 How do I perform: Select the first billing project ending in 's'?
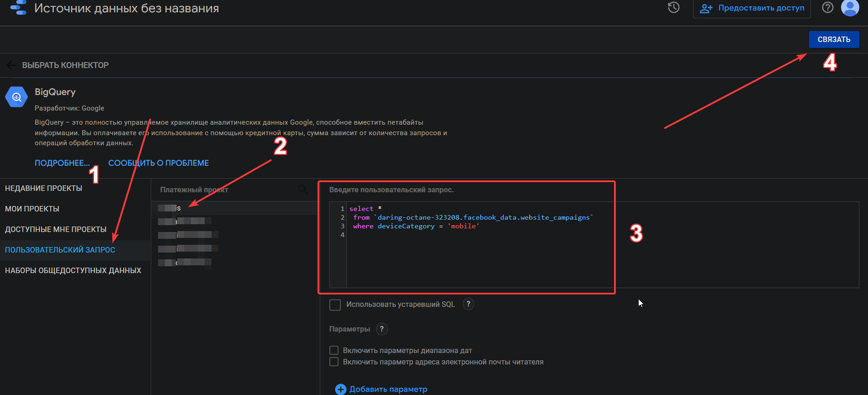click(235, 208)
